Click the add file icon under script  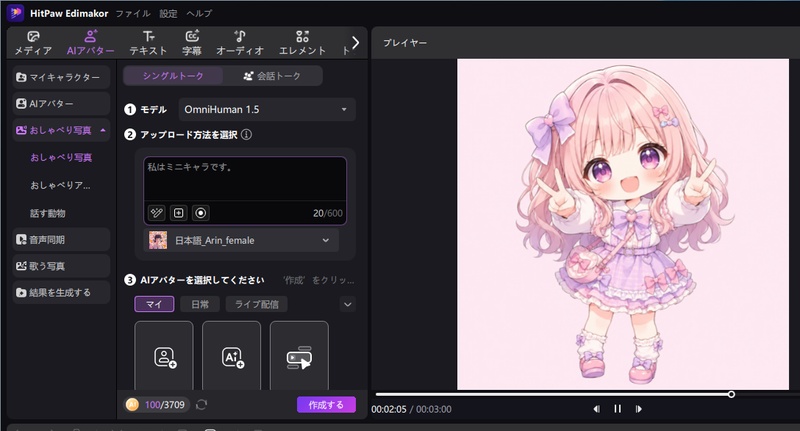(x=179, y=213)
